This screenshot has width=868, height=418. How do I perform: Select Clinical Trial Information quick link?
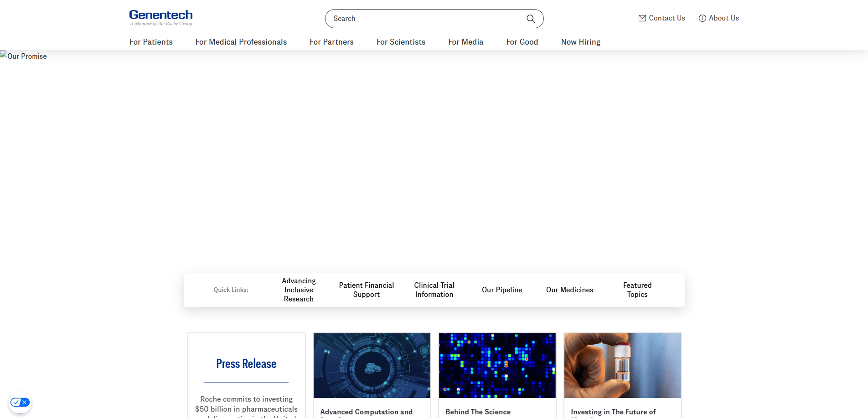(434, 290)
